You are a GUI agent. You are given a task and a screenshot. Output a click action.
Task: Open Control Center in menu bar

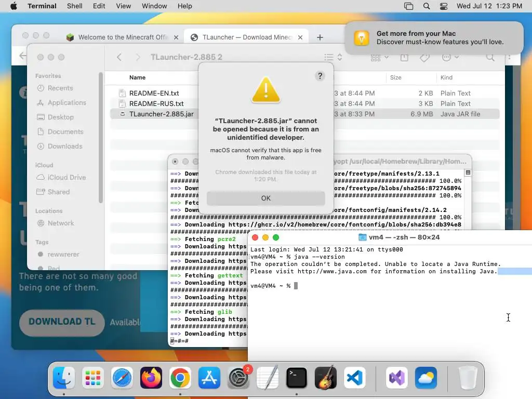[x=444, y=6]
